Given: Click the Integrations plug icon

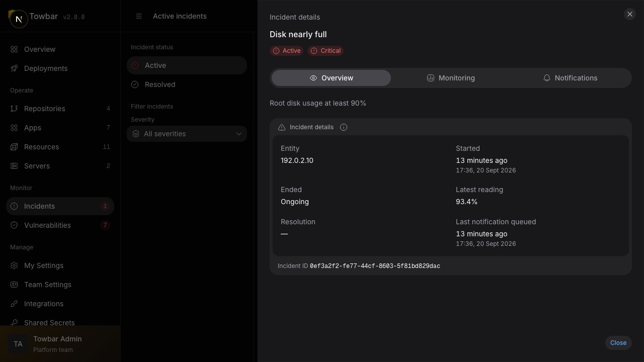Looking at the screenshot, I should coord(14,304).
